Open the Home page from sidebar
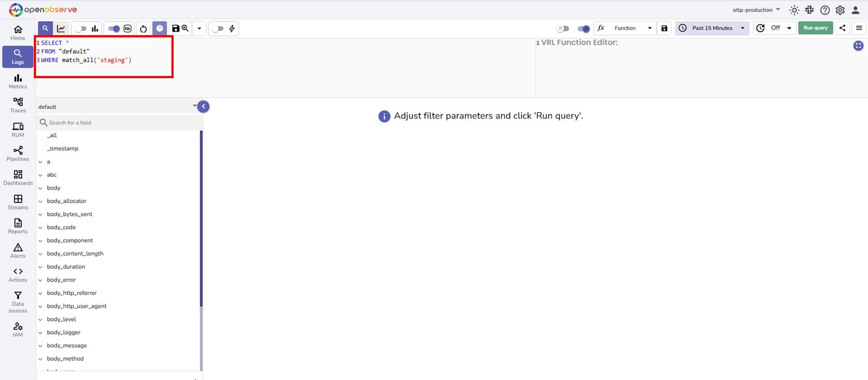Screen dimensions: 868x380 18,33
